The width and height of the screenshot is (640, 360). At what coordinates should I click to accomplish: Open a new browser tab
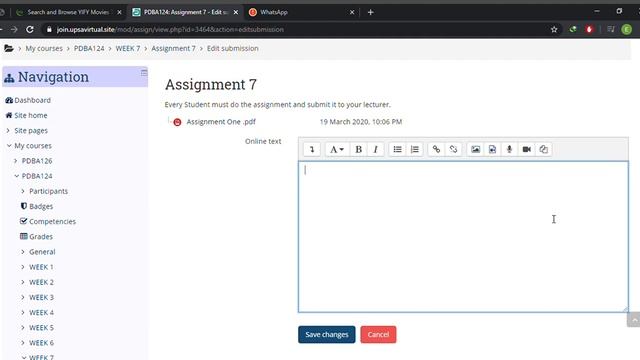point(371,12)
